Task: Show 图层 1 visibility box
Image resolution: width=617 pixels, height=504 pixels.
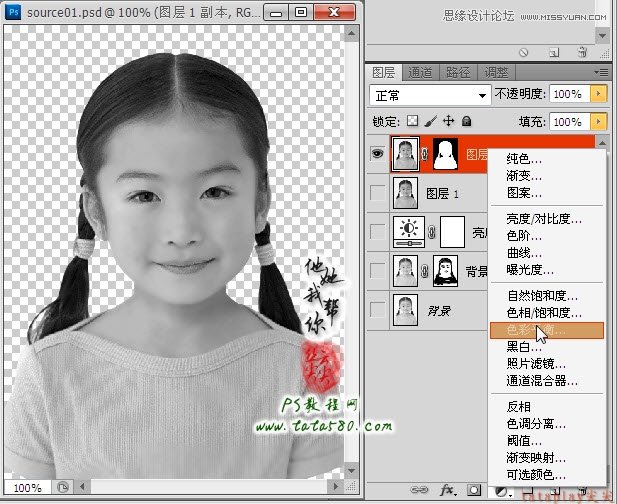Action: (378, 193)
